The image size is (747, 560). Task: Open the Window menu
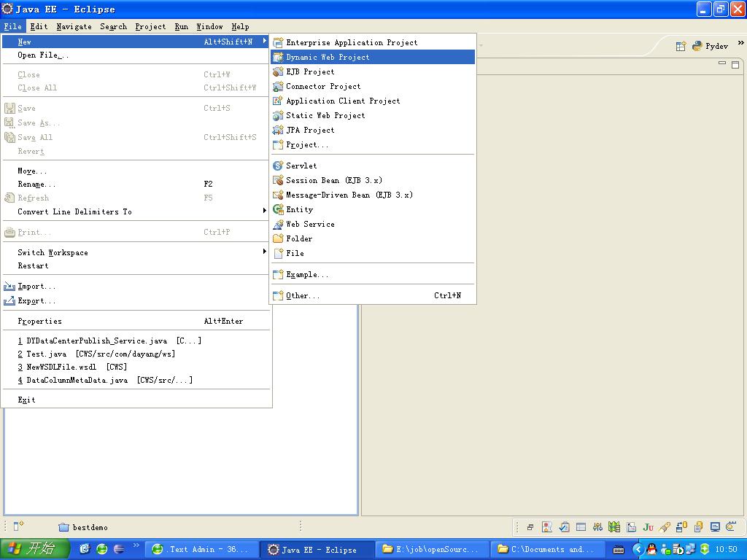209,27
